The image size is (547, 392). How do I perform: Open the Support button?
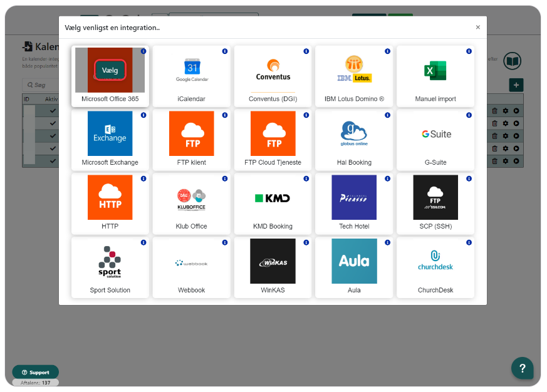pos(36,372)
